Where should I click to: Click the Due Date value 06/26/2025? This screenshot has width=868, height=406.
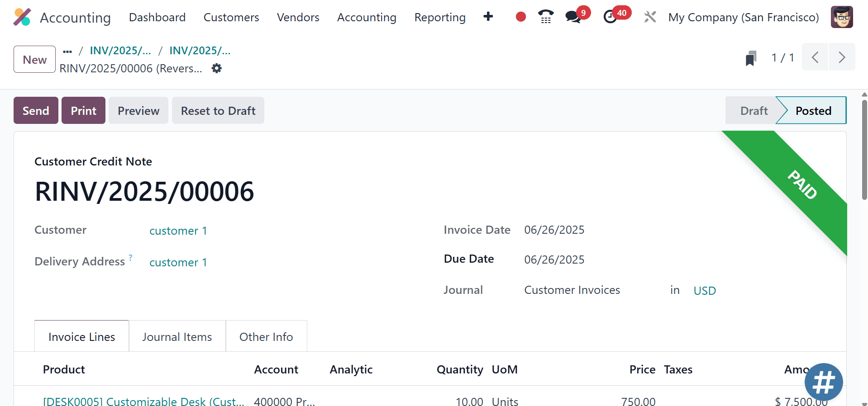tap(554, 260)
